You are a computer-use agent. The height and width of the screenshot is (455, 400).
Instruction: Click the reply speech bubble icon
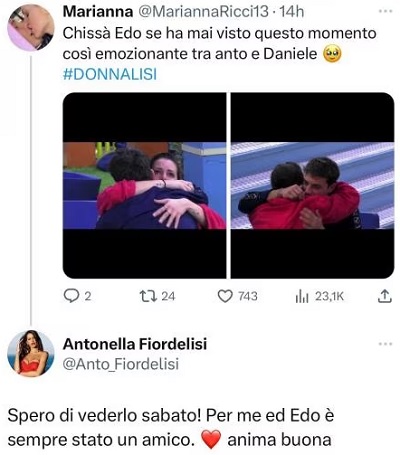[70, 296]
